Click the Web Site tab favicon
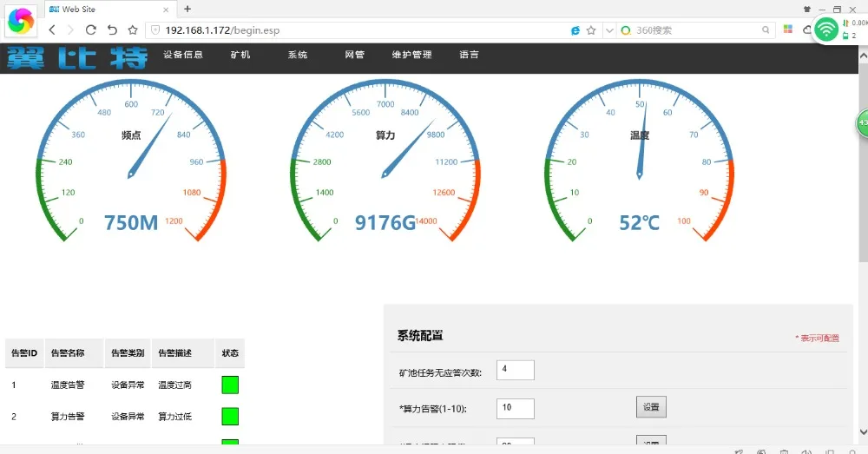Viewport: 868px width, 454px height. click(54, 10)
